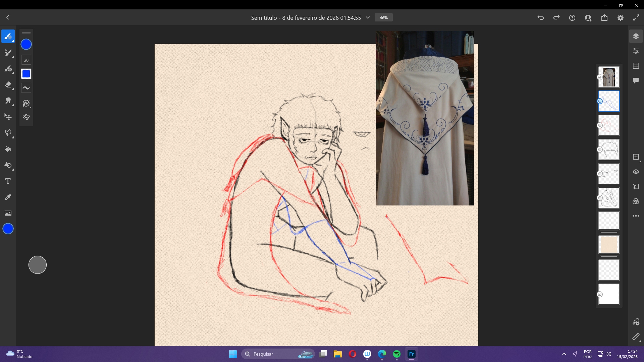Viewport: 644px width, 362px height.
Task: Open the main color swatch in toolbar
Action: [x=8, y=229]
